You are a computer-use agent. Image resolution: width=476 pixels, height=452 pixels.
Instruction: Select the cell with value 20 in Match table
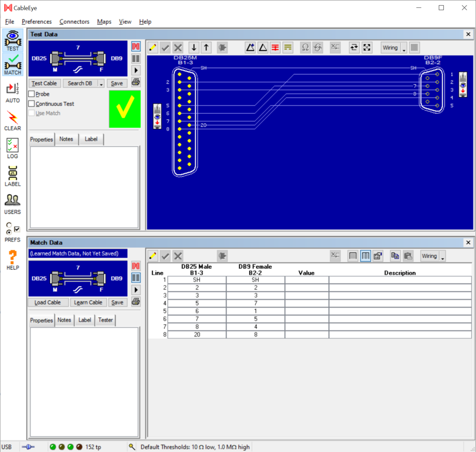point(197,334)
